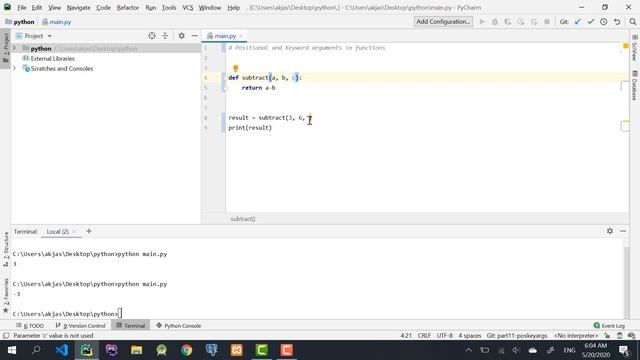The height and width of the screenshot is (360, 640).
Task: Close the Local (2) terminal tab
Action: (74, 231)
